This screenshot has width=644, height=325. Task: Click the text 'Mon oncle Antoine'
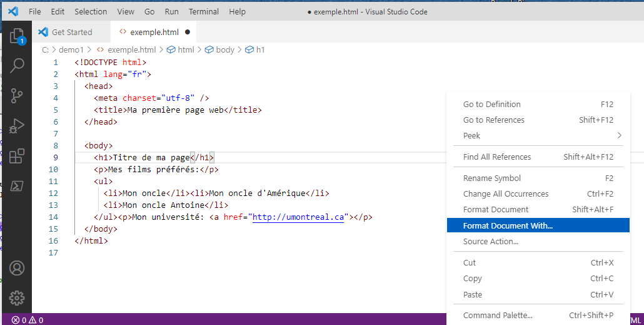pyautogui.click(x=163, y=205)
